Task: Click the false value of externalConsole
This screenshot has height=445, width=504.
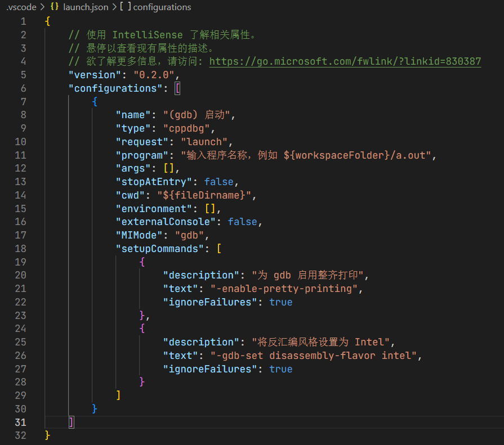Action: click(242, 222)
